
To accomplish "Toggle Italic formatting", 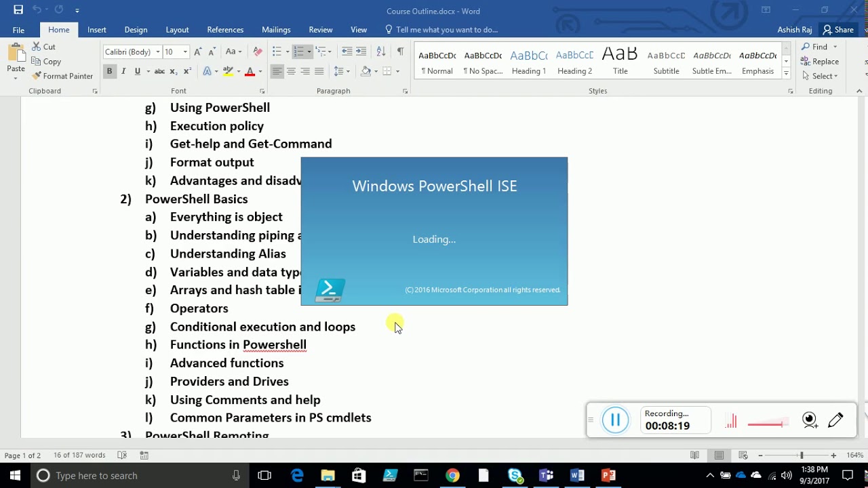I will (x=123, y=71).
